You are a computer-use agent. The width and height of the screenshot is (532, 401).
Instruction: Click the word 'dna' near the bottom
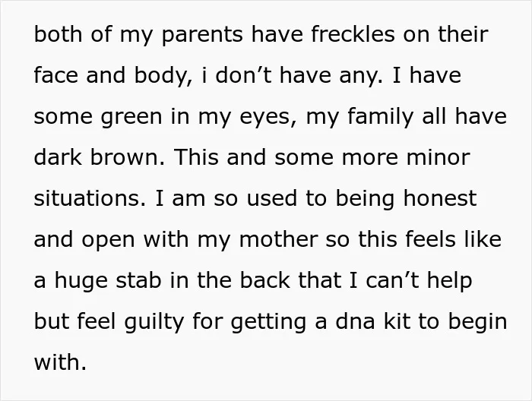(x=355, y=321)
